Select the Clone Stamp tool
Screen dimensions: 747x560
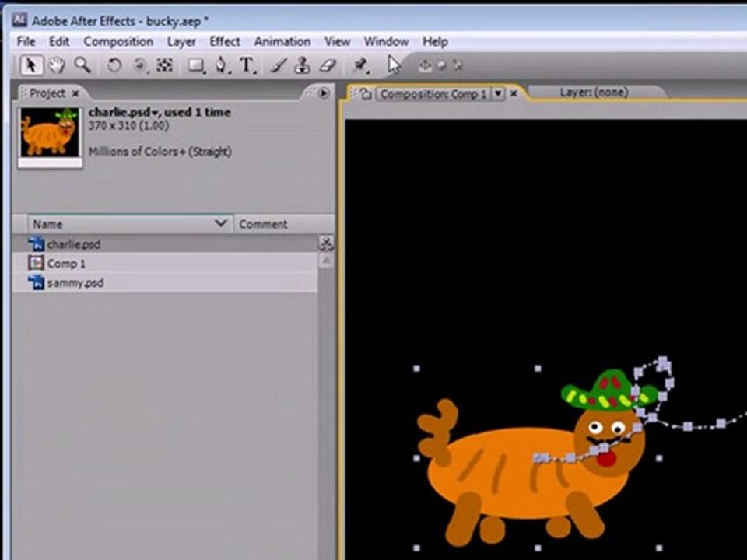point(303,65)
